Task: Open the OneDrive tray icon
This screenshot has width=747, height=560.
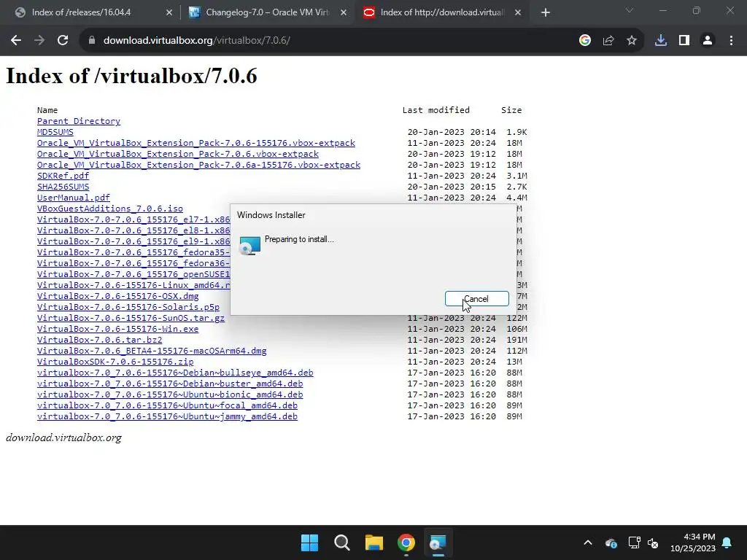Action: click(x=611, y=542)
